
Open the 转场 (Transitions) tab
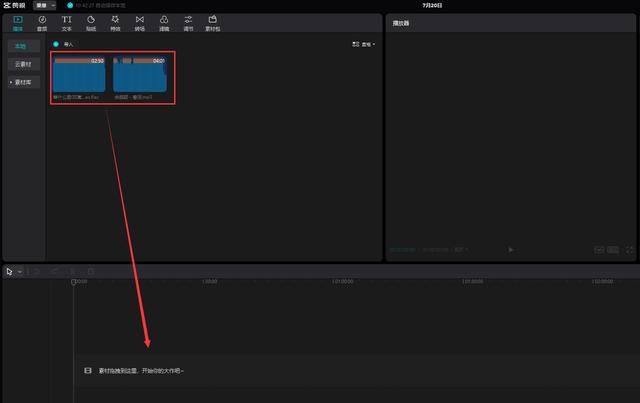tap(140, 23)
